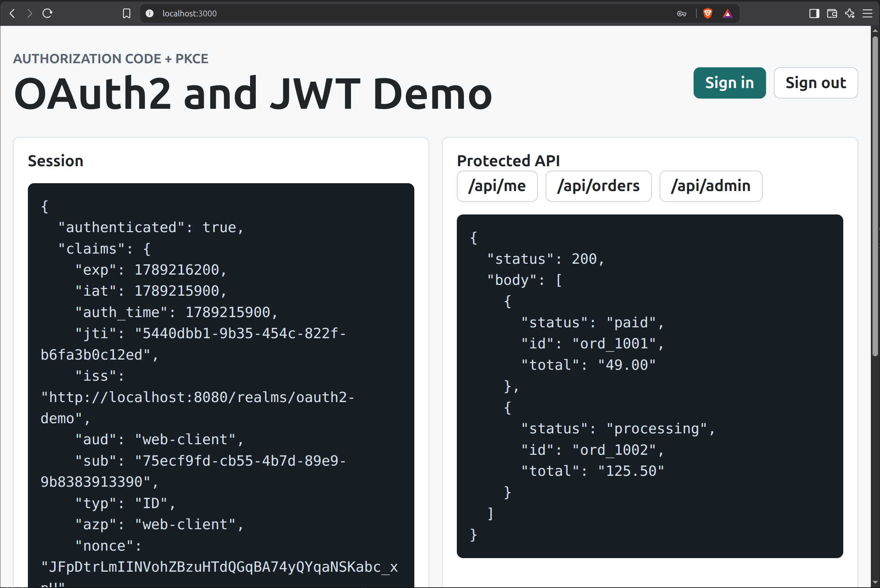Bookmark this page with the bookmark icon
This screenshot has width=880, height=588.
[127, 14]
